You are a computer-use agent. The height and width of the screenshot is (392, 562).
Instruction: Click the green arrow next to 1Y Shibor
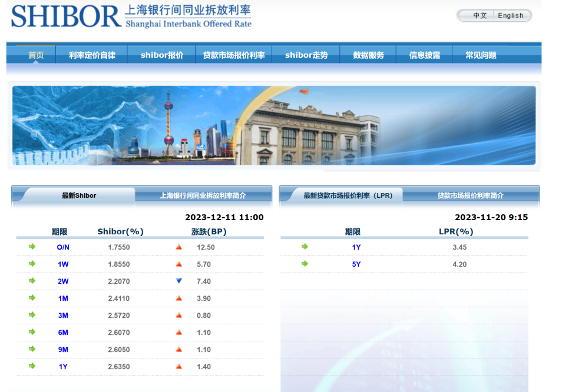click(x=32, y=366)
